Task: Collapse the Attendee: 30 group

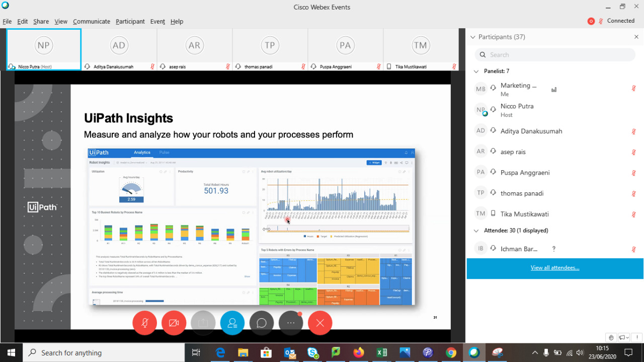Action: (x=476, y=231)
